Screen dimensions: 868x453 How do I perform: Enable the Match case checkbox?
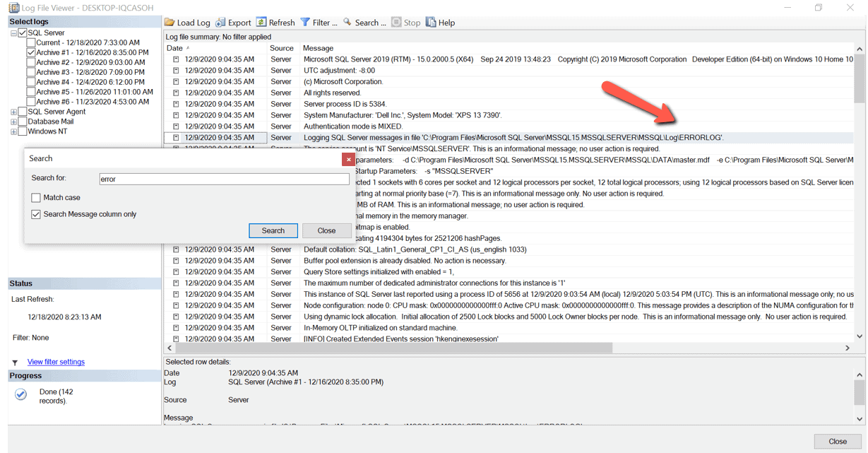36,198
